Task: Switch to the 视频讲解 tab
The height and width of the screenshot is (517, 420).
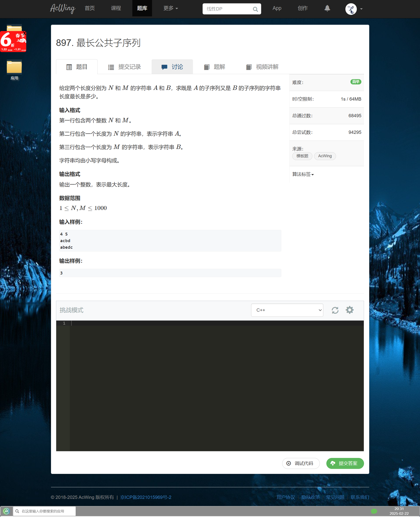Action: click(262, 67)
